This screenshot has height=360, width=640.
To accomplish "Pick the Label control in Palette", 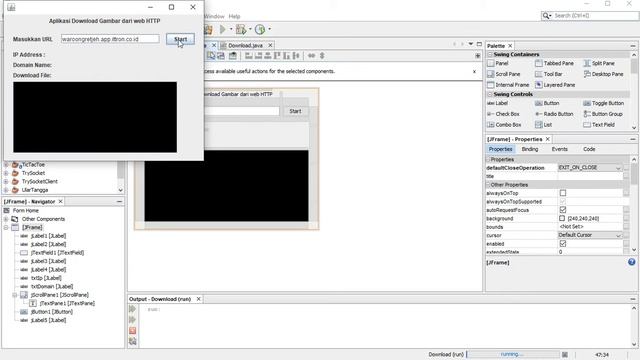I will pyautogui.click(x=498, y=103).
